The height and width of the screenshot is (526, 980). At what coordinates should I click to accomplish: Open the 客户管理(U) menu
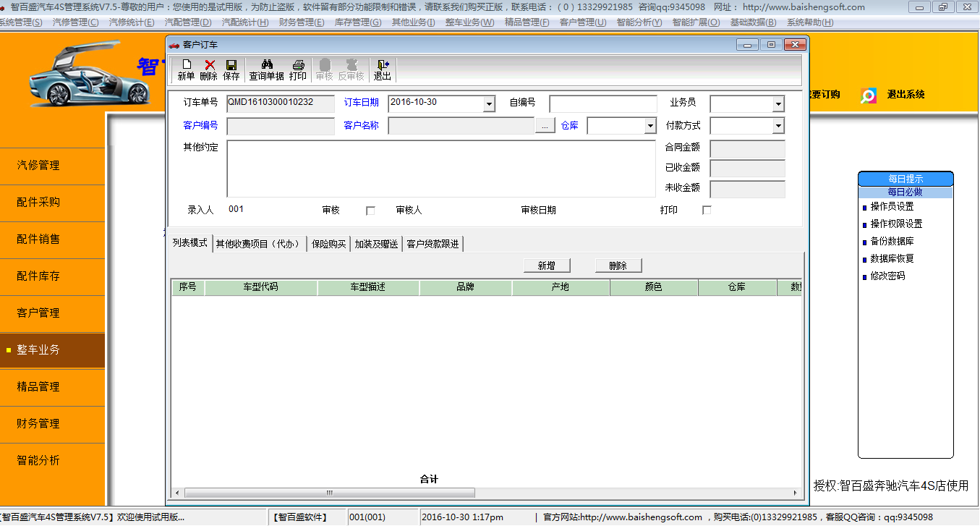583,22
